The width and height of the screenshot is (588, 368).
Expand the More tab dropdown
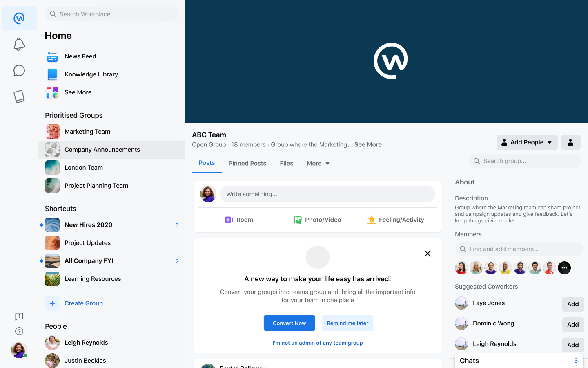click(x=318, y=163)
